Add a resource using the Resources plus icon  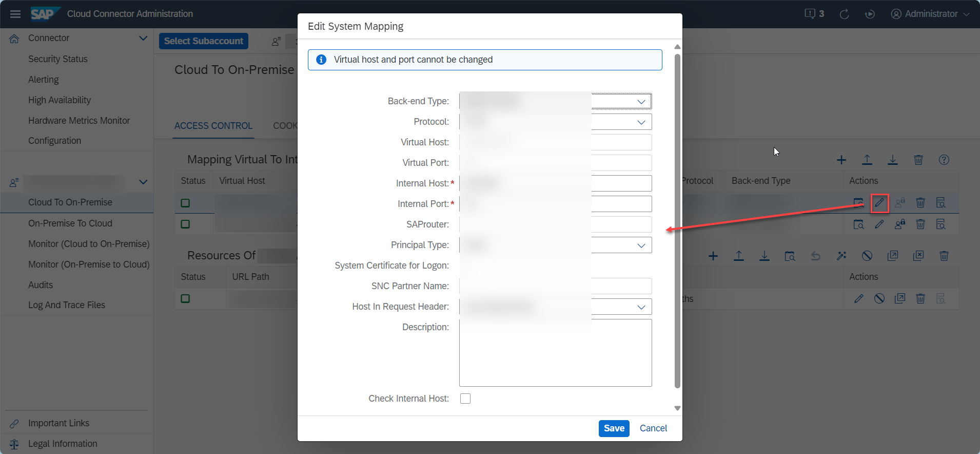(713, 256)
